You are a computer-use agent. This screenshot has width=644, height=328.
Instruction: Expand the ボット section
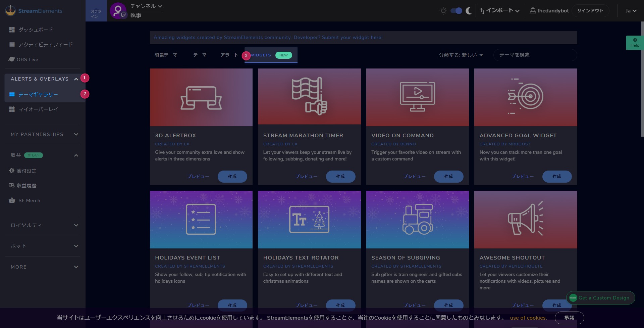click(x=76, y=246)
